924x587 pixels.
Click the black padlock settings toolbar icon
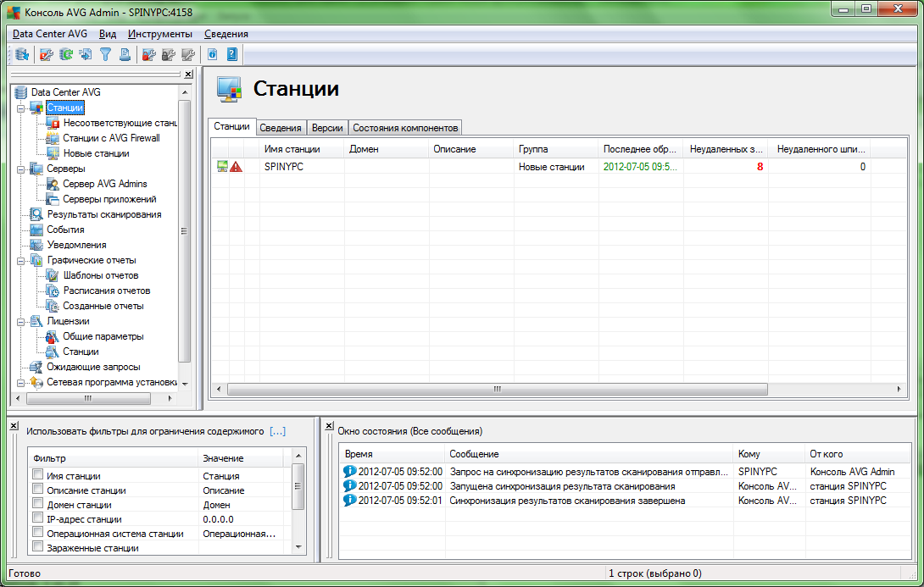[169, 55]
